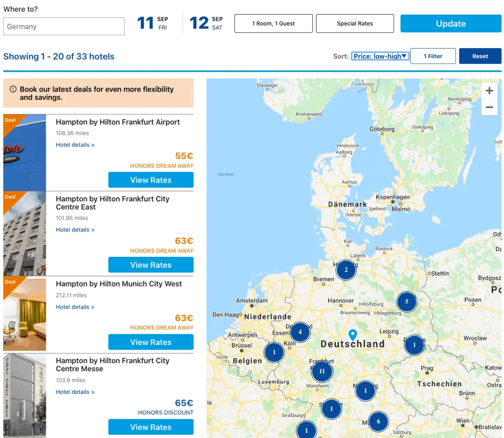Click the 4-hotel cluster near Essen

300,332
